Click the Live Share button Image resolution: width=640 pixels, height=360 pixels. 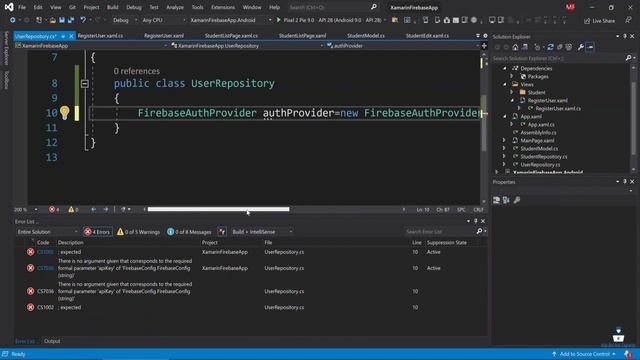point(599,20)
